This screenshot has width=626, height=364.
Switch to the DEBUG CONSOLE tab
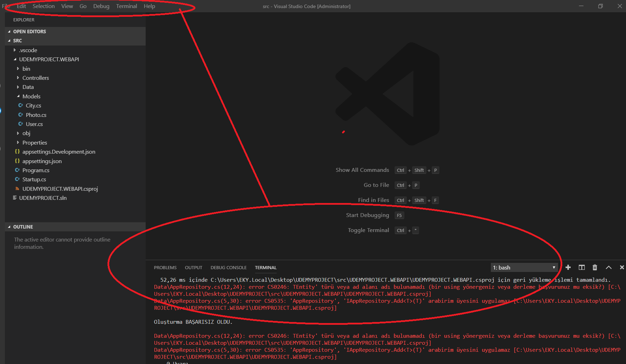[228, 268]
